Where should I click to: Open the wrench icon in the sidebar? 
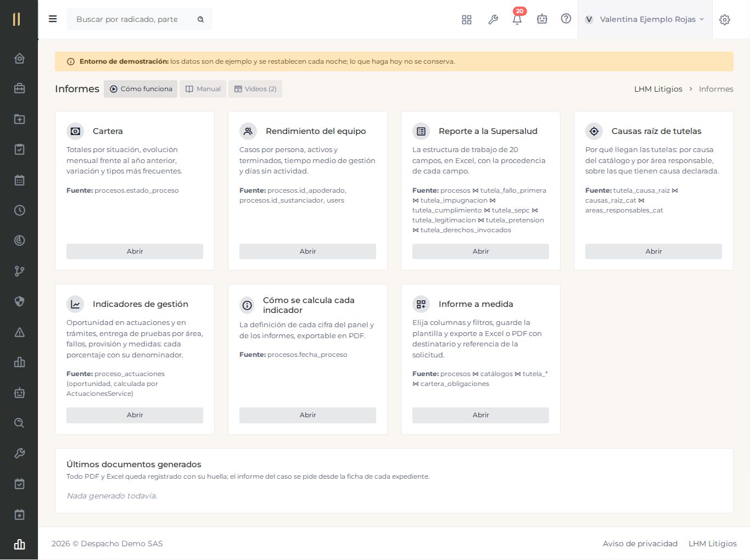point(19,453)
